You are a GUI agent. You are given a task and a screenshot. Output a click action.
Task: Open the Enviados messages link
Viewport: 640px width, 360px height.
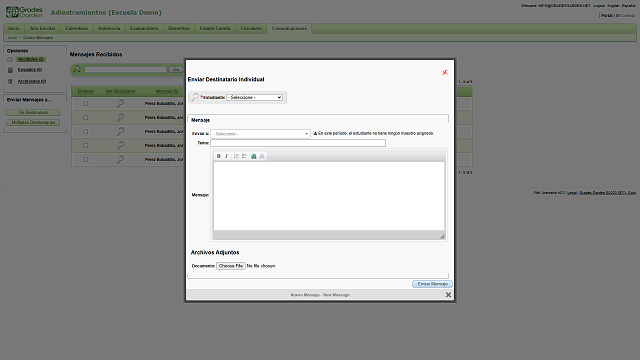30,70
